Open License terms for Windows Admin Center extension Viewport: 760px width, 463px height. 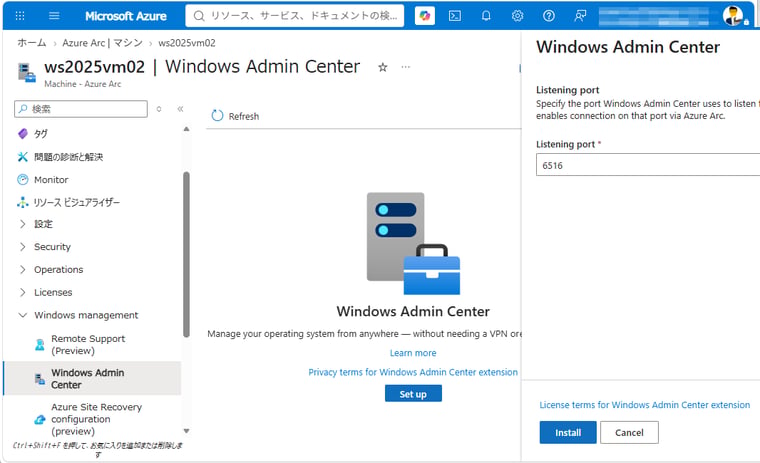pyautogui.click(x=645, y=405)
